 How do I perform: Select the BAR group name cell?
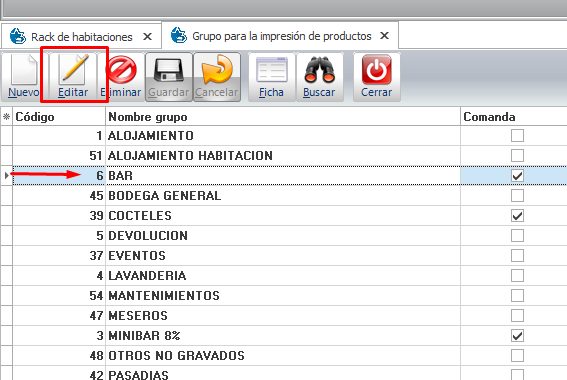[283, 176]
